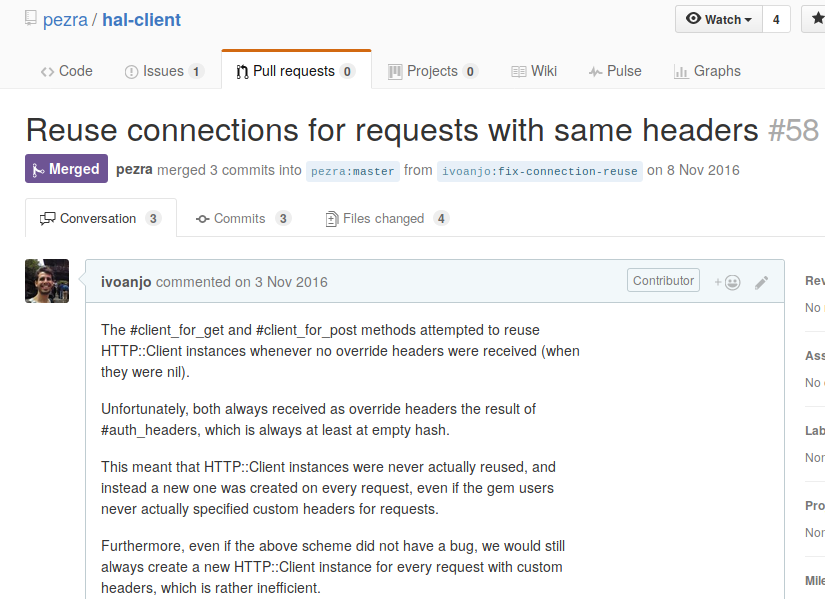The width and height of the screenshot is (825, 599).
Task: Open the ivoanjo:fix-connection-reuse branch link
Action: click(539, 172)
